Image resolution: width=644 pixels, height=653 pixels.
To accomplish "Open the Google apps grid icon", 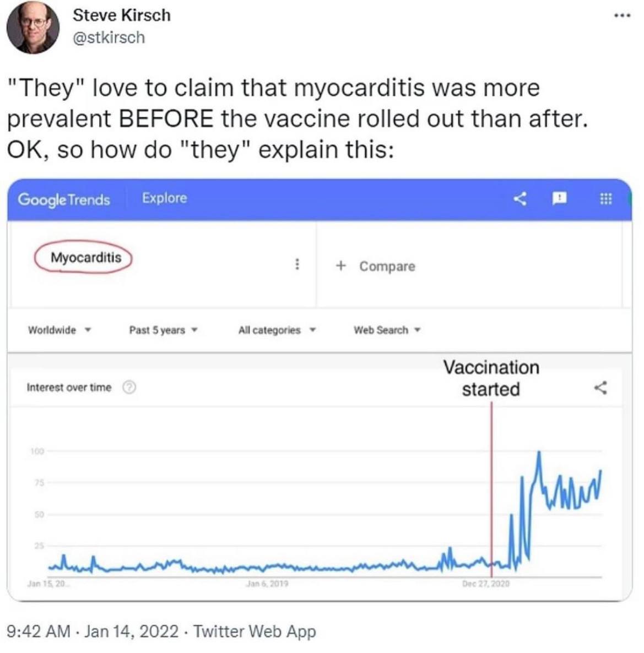I will 605,198.
